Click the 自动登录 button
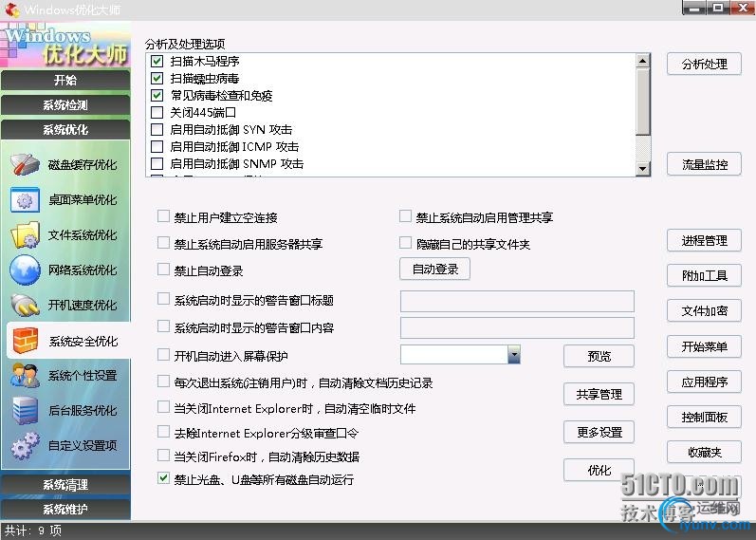The image size is (756, 540). pyautogui.click(x=434, y=269)
